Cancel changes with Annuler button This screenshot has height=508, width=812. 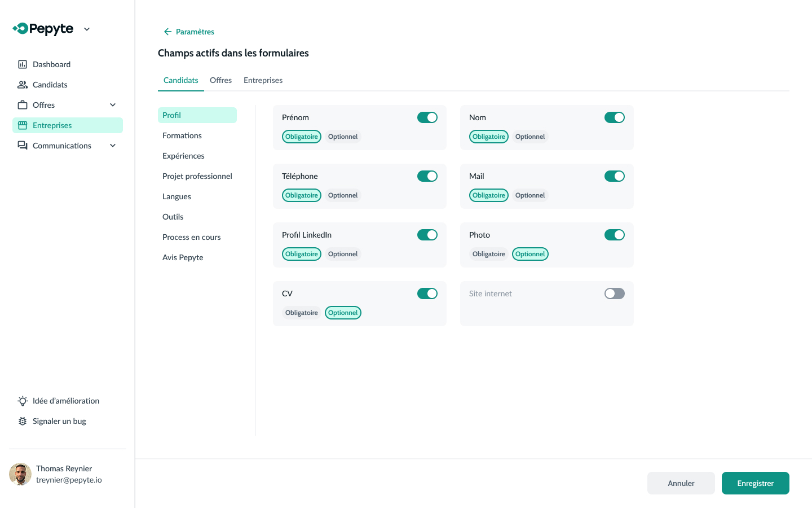tap(681, 483)
